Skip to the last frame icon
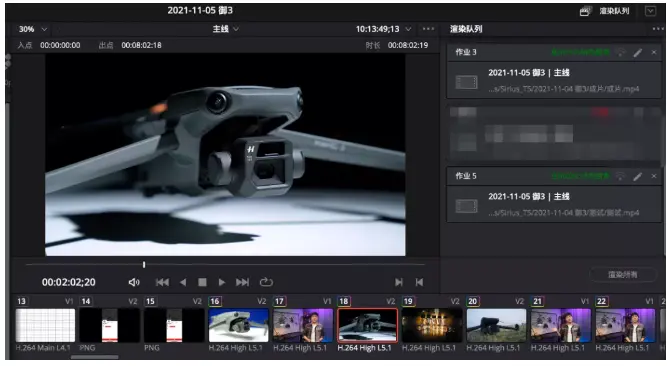 pyautogui.click(x=242, y=282)
